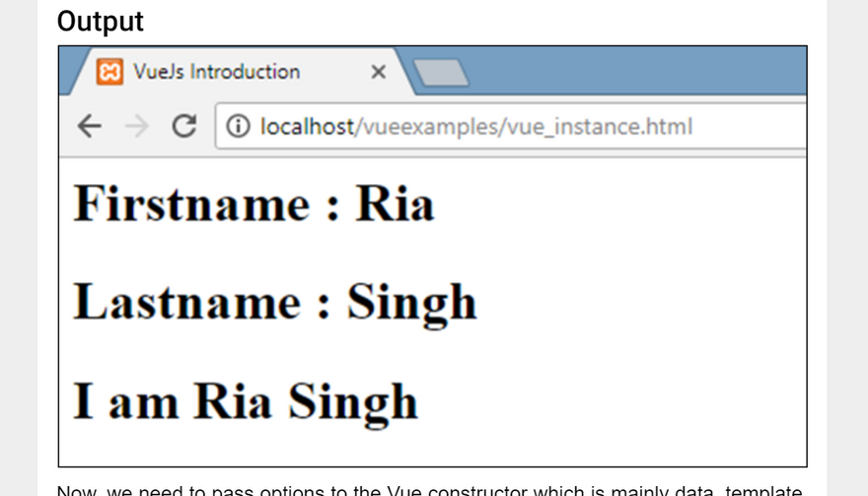
Task: Select the VueJs Introduction tab title
Action: click(x=216, y=72)
